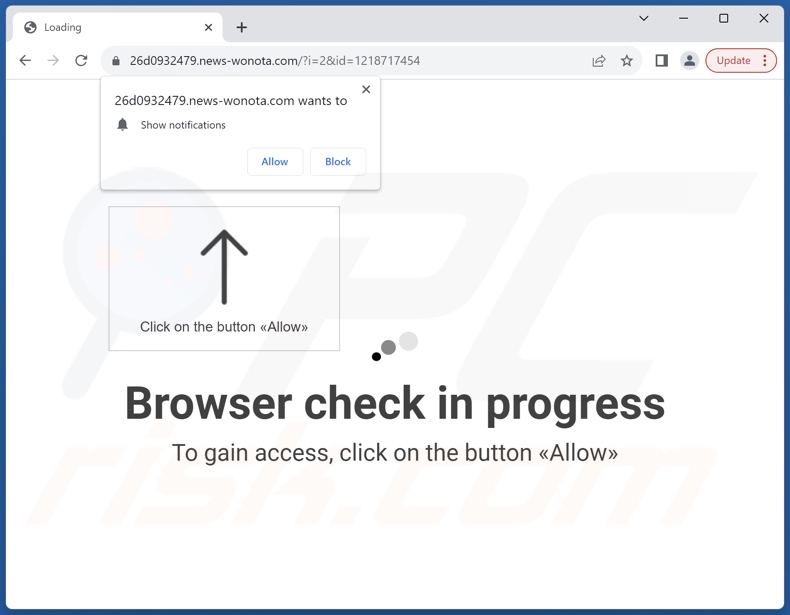The width and height of the screenshot is (790, 615).
Task: Click the bell Show notifications icon
Action: (x=122, y=124)
